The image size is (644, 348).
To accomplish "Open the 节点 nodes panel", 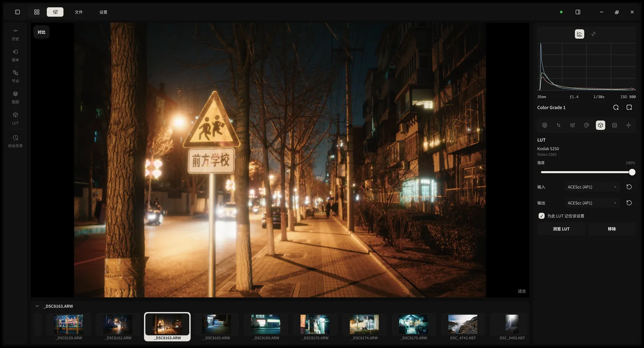I will [x=15, y=76].
